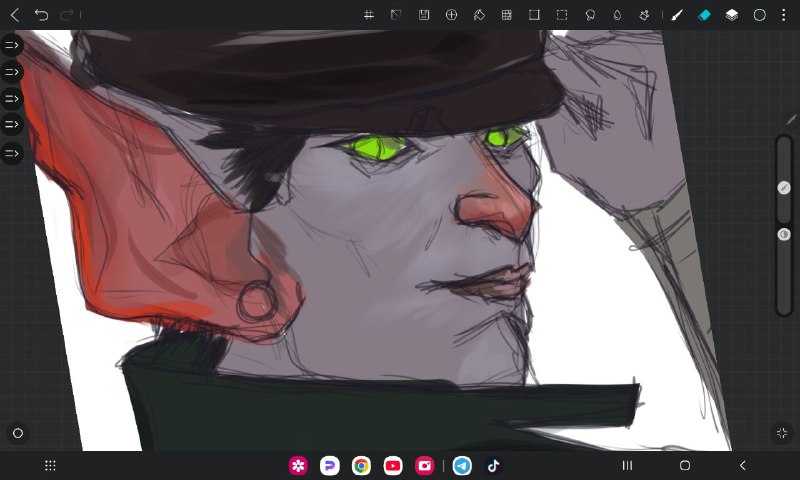Click the clone stamp tool icon
The image size is (800, 480).
click(644, 15)
